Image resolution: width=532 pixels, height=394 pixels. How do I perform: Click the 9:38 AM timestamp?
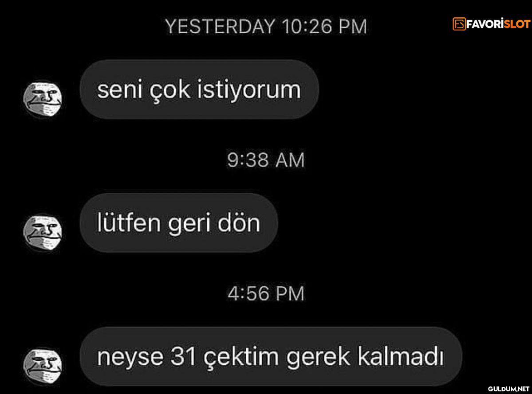tap(266, 160)
